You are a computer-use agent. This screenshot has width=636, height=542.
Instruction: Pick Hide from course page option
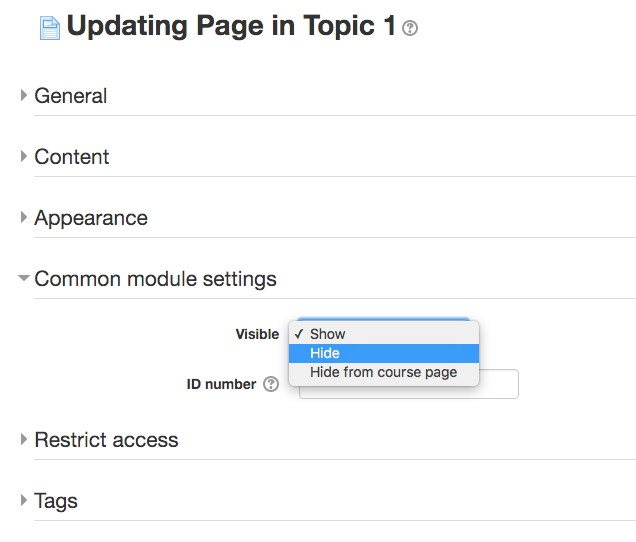384,372
